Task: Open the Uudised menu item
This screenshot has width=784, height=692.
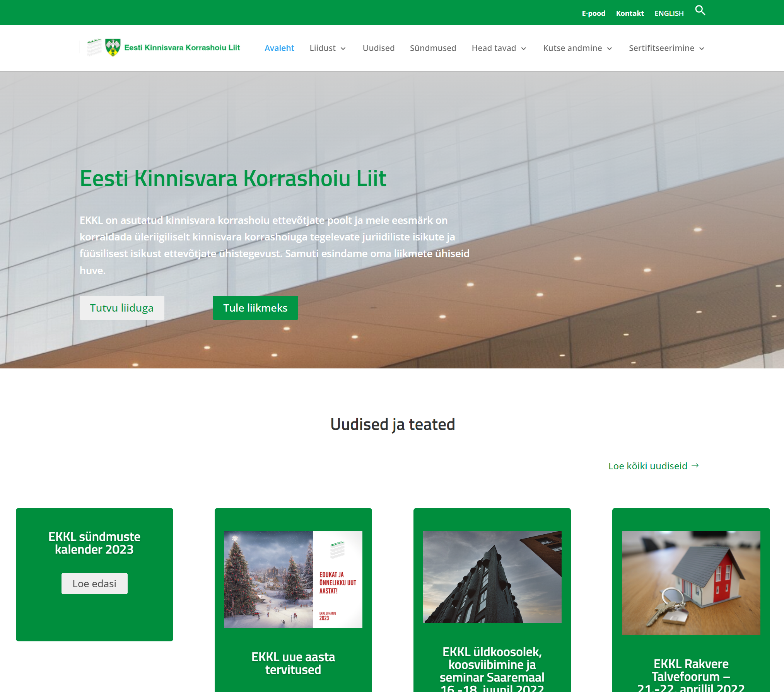Action: (x=378, y=48)
